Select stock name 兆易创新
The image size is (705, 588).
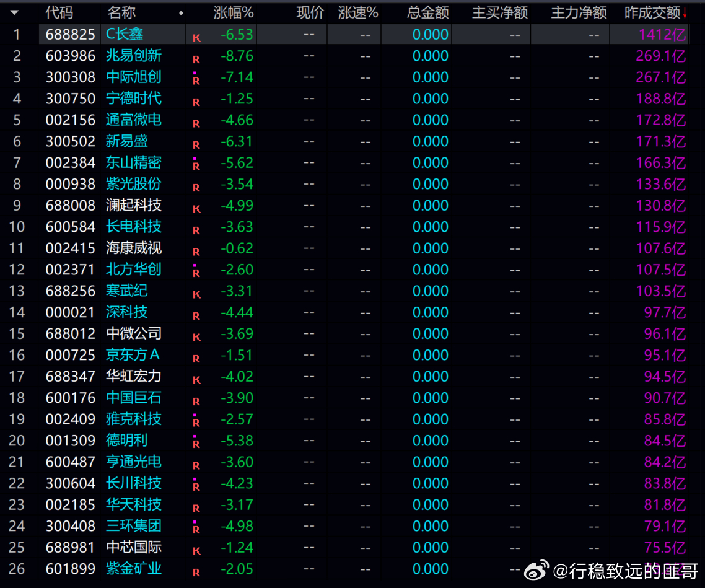click(134, 56)
